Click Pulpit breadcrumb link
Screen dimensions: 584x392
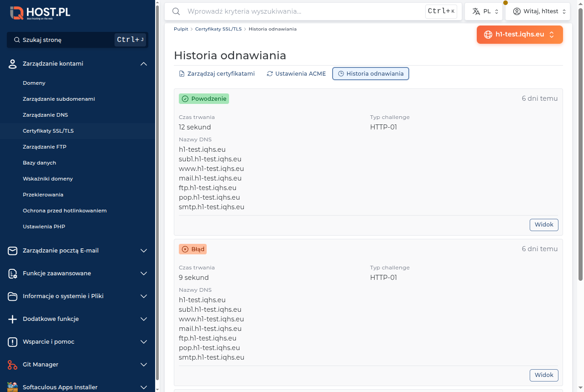pos(181,29)
